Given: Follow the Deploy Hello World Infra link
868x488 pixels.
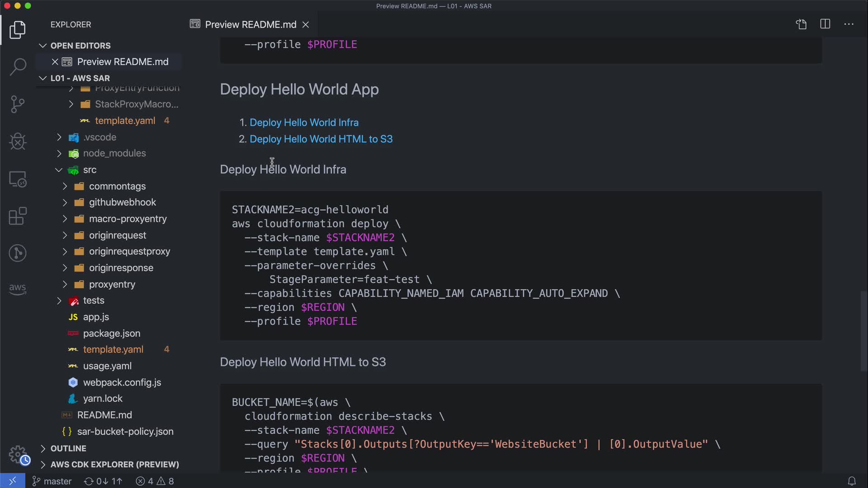Looking at the screenshot, I should coord(304,122).
